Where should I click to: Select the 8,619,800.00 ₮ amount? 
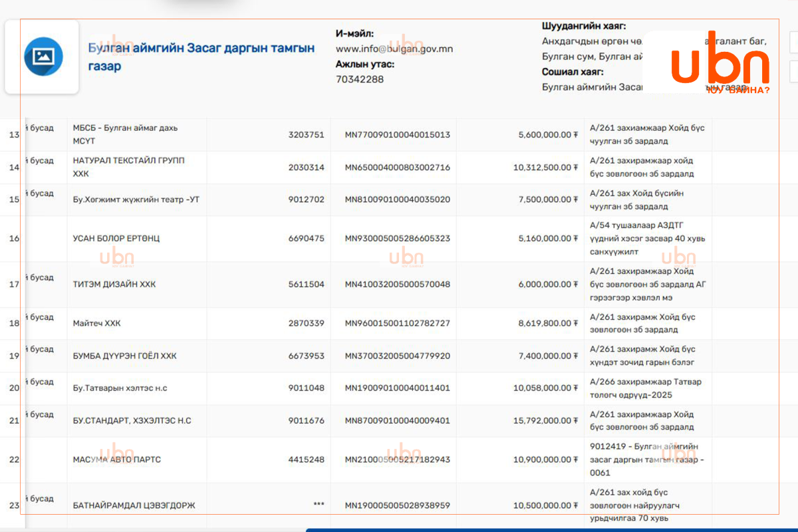tap(548, 323)
